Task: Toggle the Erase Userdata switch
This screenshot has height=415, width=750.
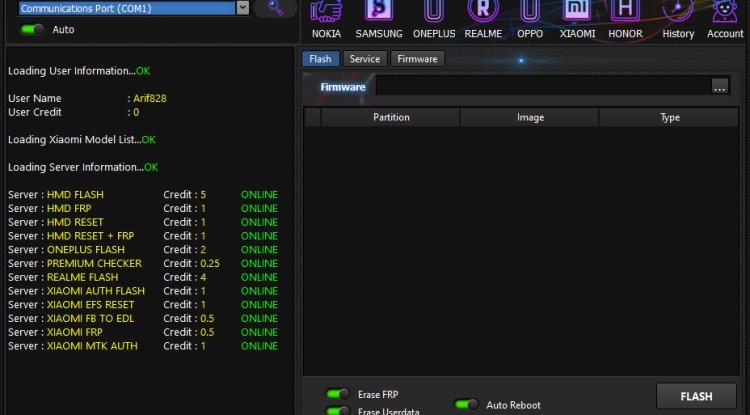Action: [x=338, y=410]
